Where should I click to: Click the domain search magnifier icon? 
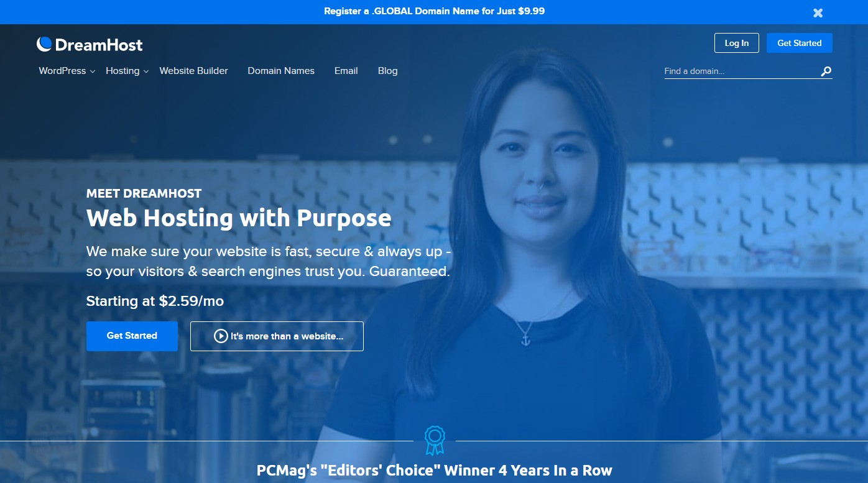(x=826, y=71)
